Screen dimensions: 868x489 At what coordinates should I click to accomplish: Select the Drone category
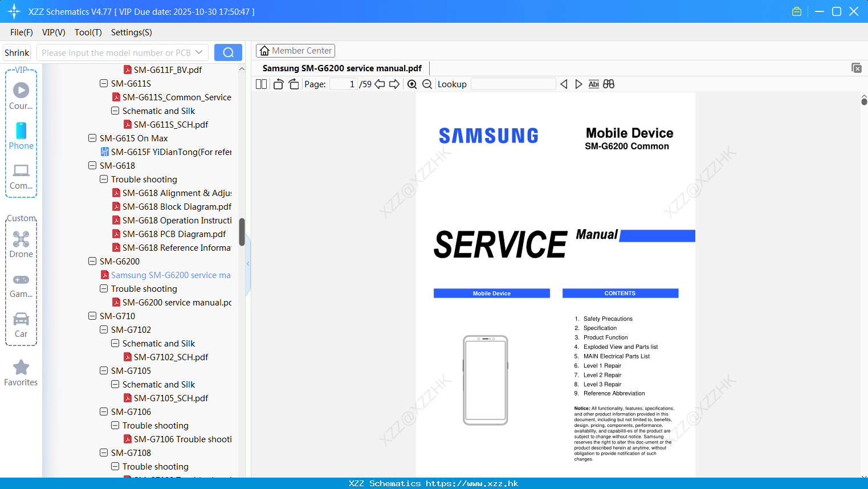(x=21, y=244)
